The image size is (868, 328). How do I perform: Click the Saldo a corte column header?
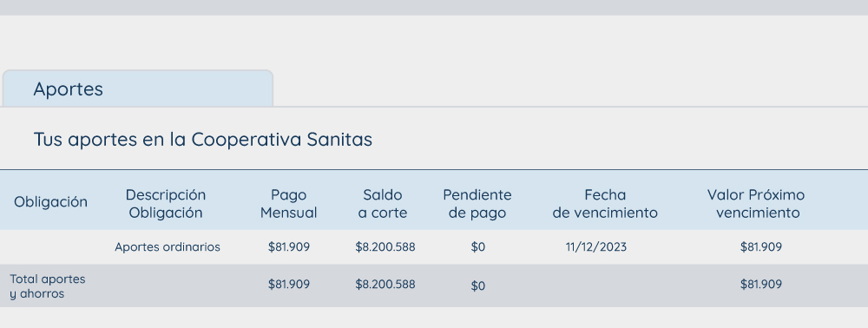[383, 204]
